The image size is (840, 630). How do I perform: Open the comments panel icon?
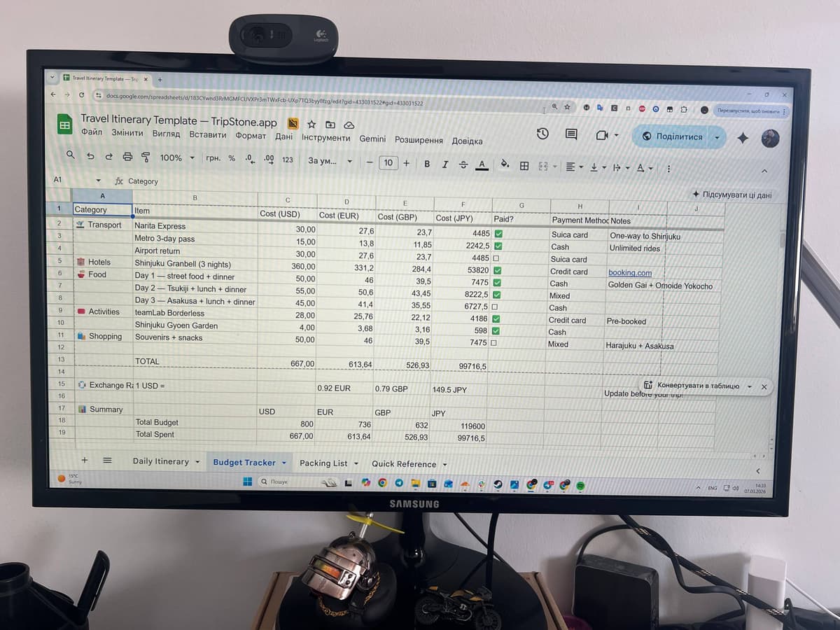click(571, 135)
